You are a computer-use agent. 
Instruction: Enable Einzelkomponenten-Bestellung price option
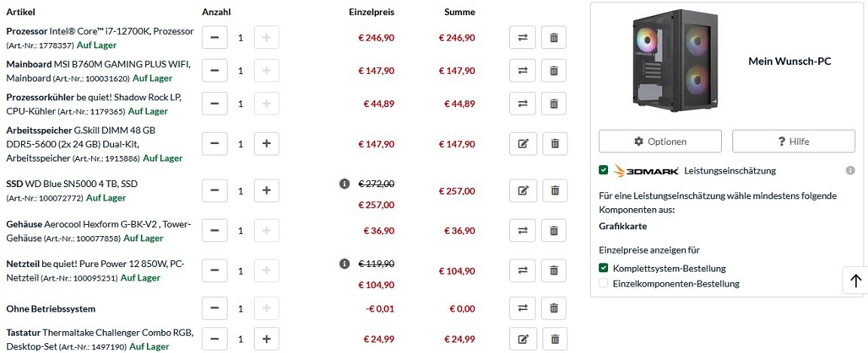(x=604, y=284)
